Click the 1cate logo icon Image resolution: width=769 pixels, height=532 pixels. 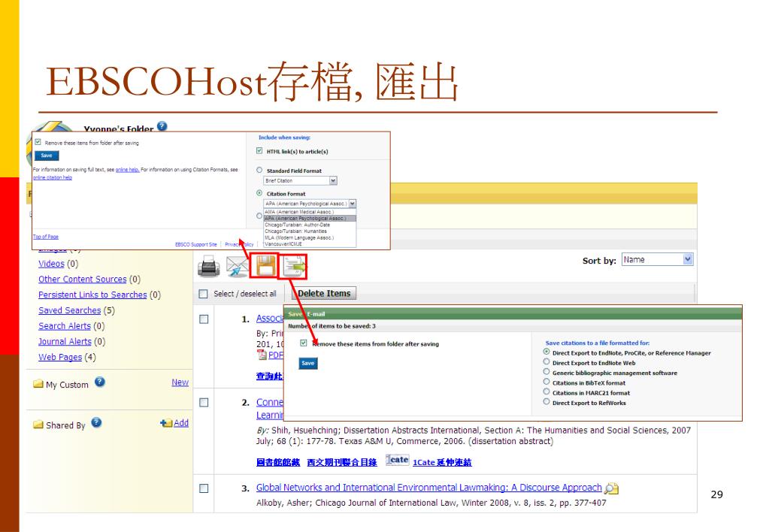click(x=397, y=460)
